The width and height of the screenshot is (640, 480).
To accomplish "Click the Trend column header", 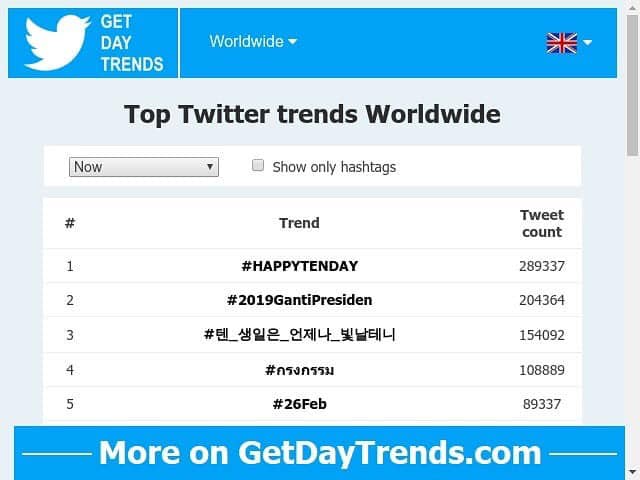I will [299, 223].
